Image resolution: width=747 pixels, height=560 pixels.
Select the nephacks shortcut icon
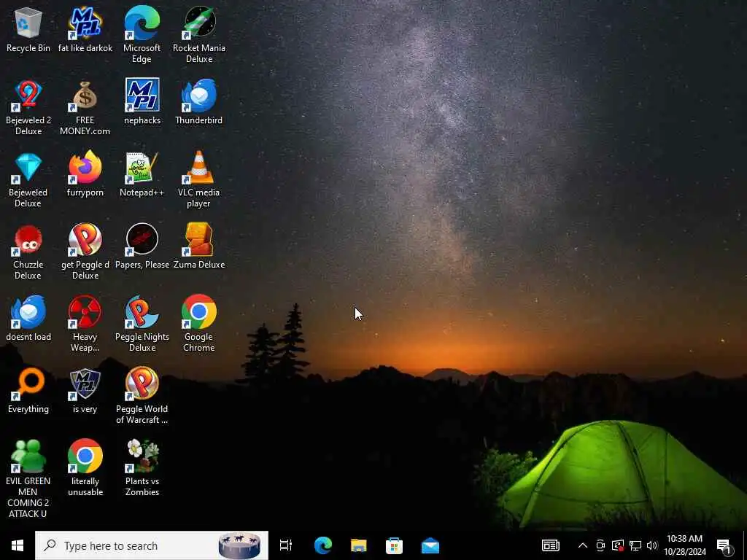pyautogui.click(x=142, y=96)
